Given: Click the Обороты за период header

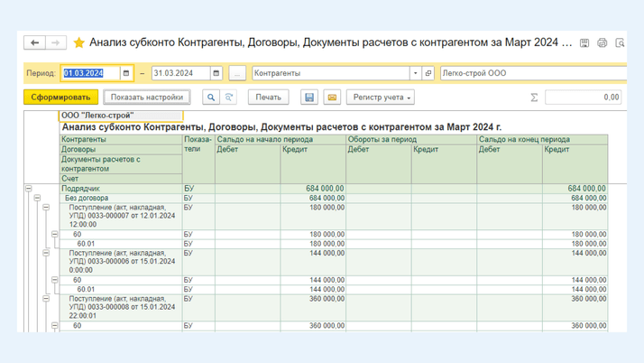Looking at the screenshot, I should click(x=411, y=139).
